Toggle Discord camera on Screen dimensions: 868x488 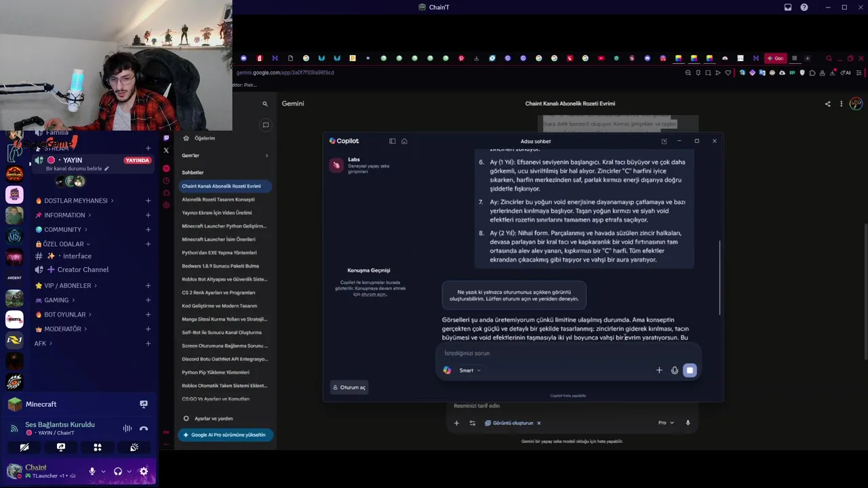click(24, 447)
